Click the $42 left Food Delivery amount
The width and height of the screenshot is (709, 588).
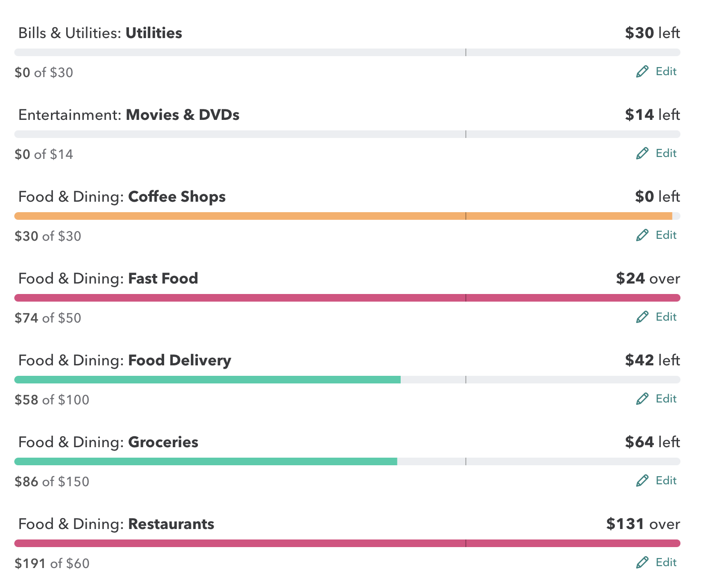(x=652, y=360)
